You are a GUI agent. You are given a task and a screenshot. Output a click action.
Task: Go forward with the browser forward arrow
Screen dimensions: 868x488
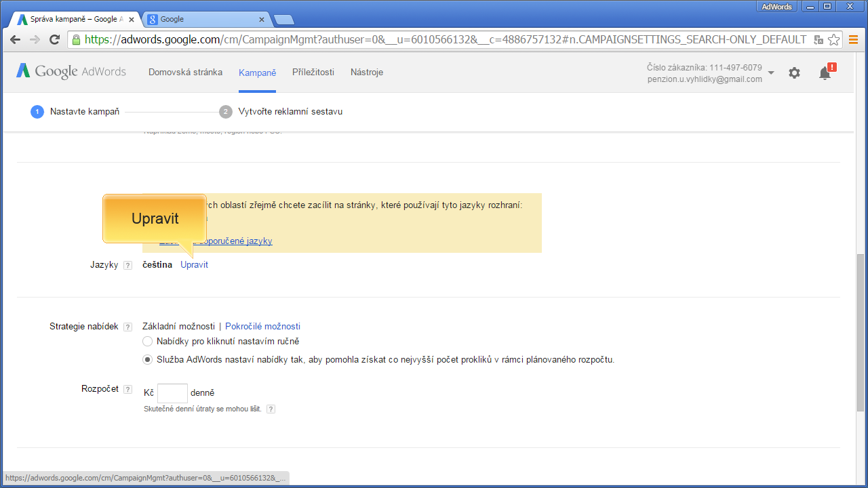(35, 39)
